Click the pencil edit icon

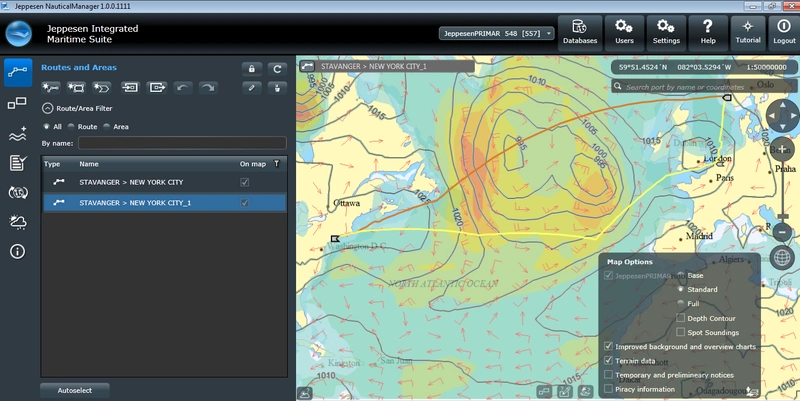click(252, 88)
